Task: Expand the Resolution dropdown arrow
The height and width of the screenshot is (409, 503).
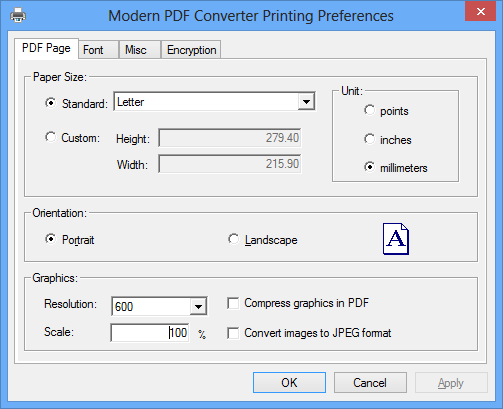Action: click(198, 306)
